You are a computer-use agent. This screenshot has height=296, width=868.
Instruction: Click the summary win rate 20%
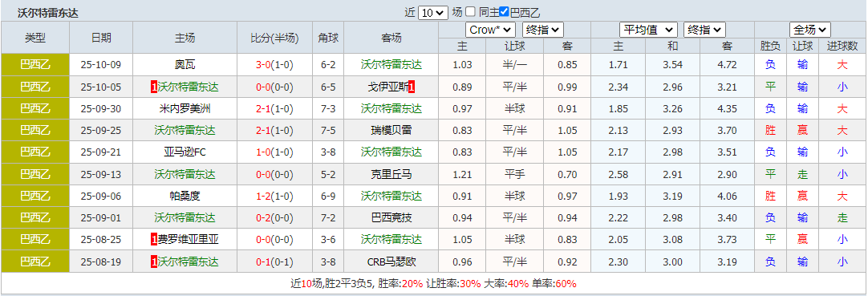click(412, 284)
